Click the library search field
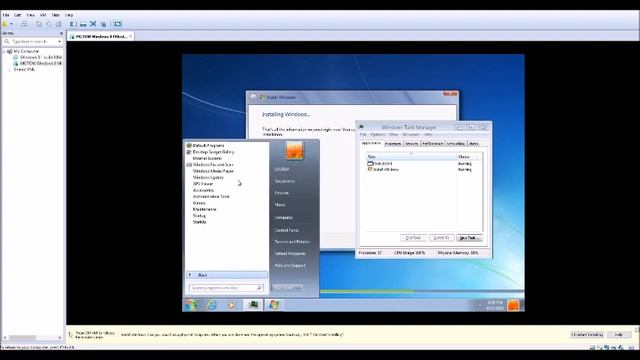Viewport: 640px width, 360px height. pyautogui.click(x=31, y=42)
